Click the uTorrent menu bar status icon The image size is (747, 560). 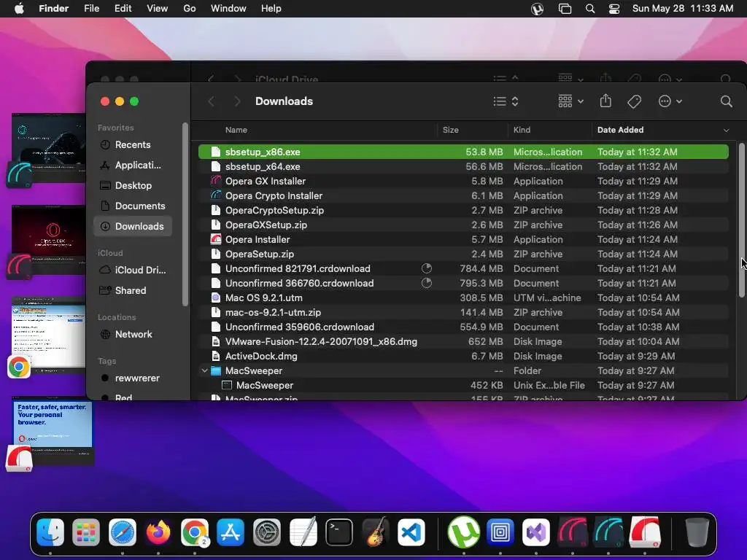click(538, 9)
